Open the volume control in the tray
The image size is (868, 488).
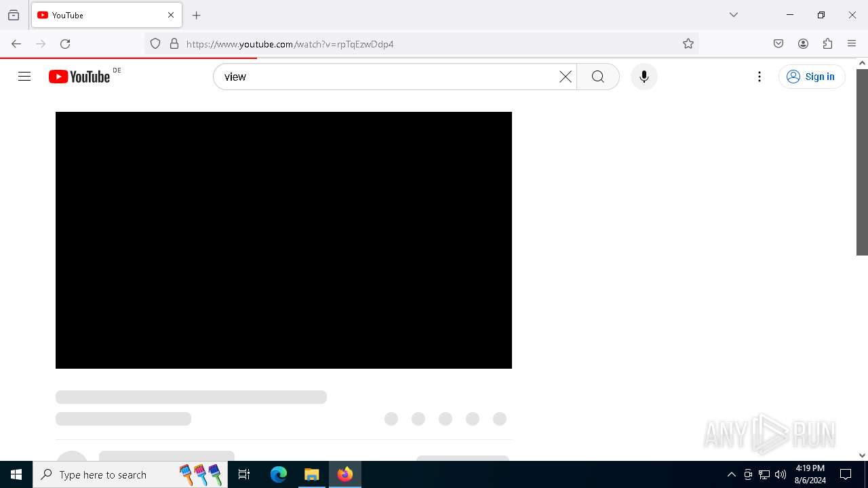tap(781, 474)
